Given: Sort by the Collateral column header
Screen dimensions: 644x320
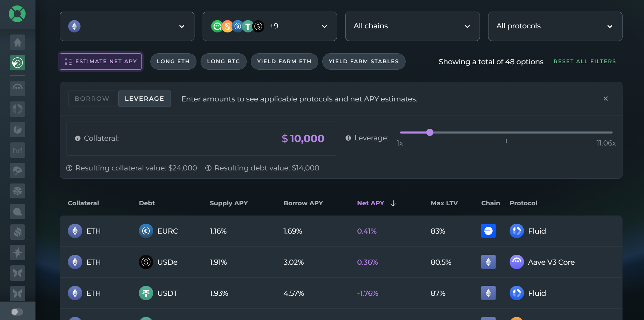Looking at the screenshot, I should tap(84, 203).
